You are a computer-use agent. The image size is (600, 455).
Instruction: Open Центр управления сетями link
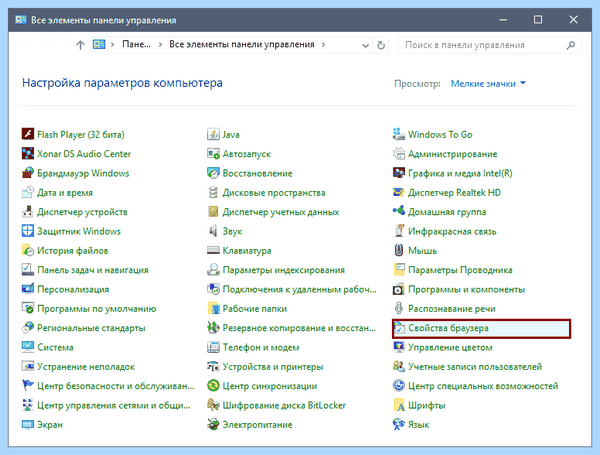coord(114,405)
